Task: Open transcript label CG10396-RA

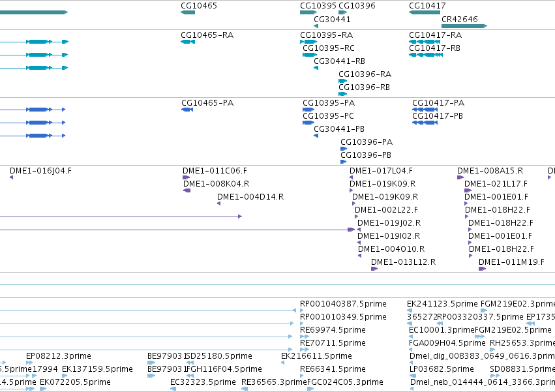Action: pyautogui.click(x=365, y=74)
